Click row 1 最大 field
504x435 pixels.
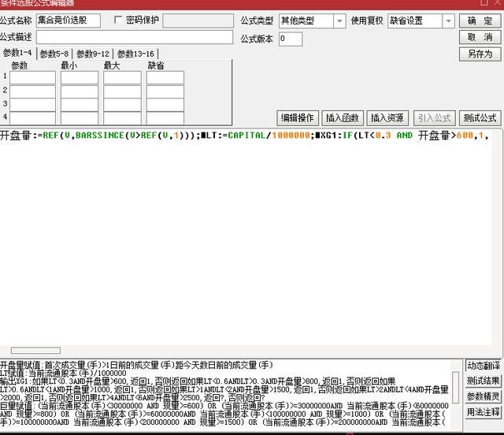pos(122,77)
